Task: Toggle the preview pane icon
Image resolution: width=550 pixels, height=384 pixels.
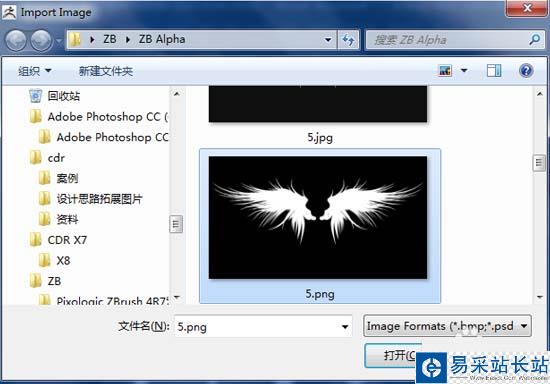Action: [494, 70]
